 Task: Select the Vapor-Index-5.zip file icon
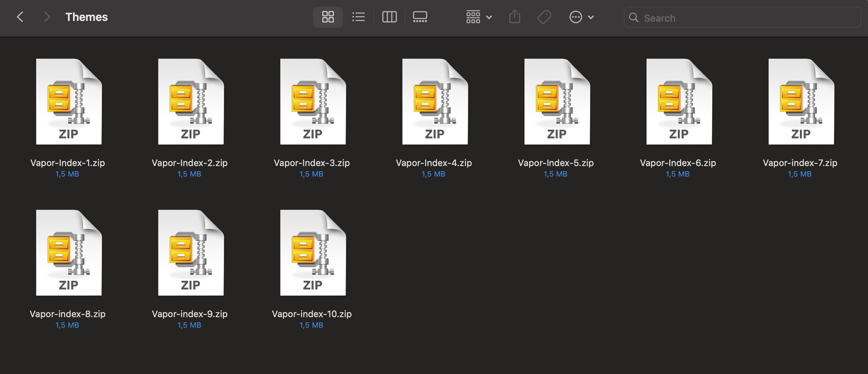(x=557, y=102)
